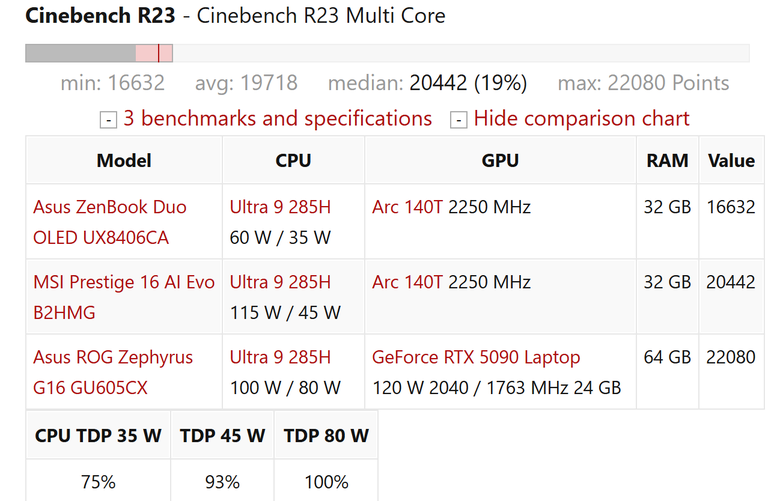Select the TDP 45 W column header
The height and width of the screenshot is (501, 780).
pyautogui.click(x=222, y=435)
